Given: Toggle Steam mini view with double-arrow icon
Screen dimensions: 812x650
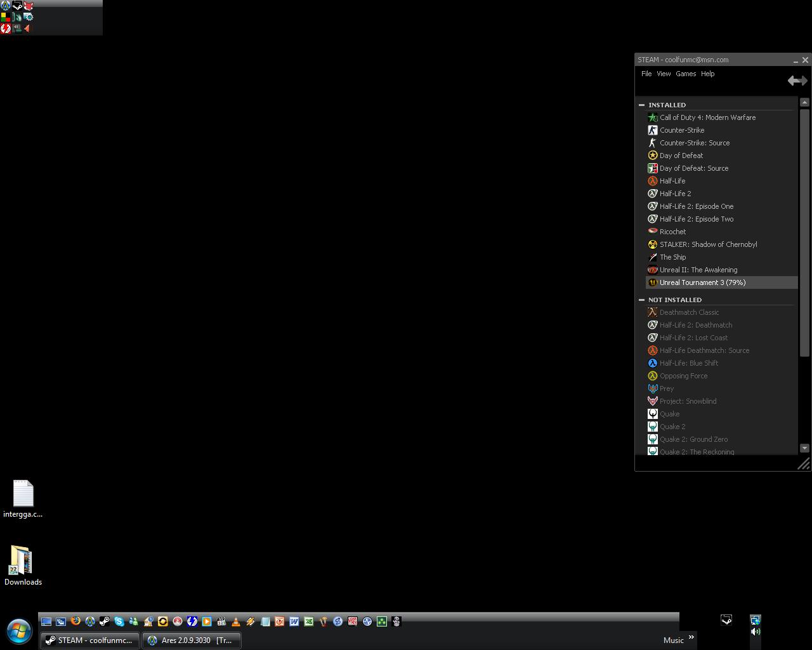Looking at the screenshot, I should coord(797,81).
